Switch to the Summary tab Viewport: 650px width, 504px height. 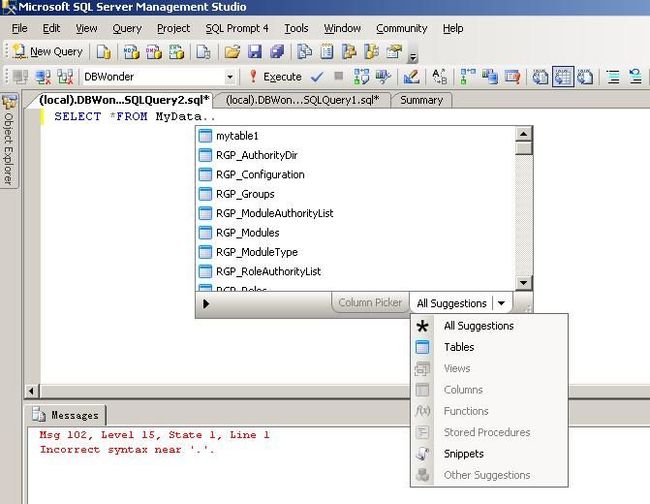click(x=422, y=100)
